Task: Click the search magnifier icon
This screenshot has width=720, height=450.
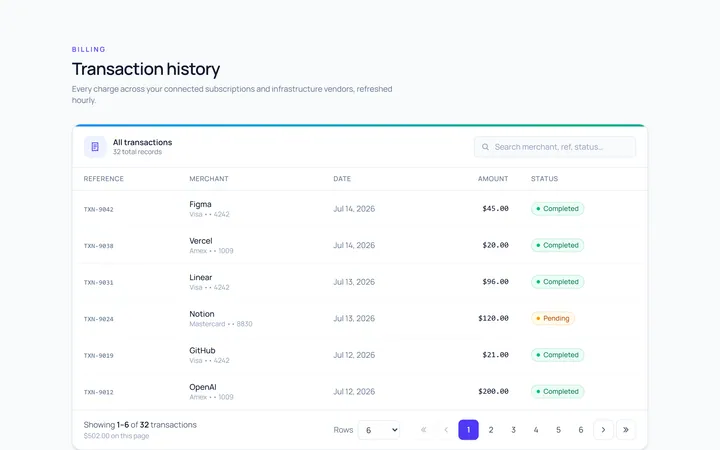Action: click(x=485, y=147)
